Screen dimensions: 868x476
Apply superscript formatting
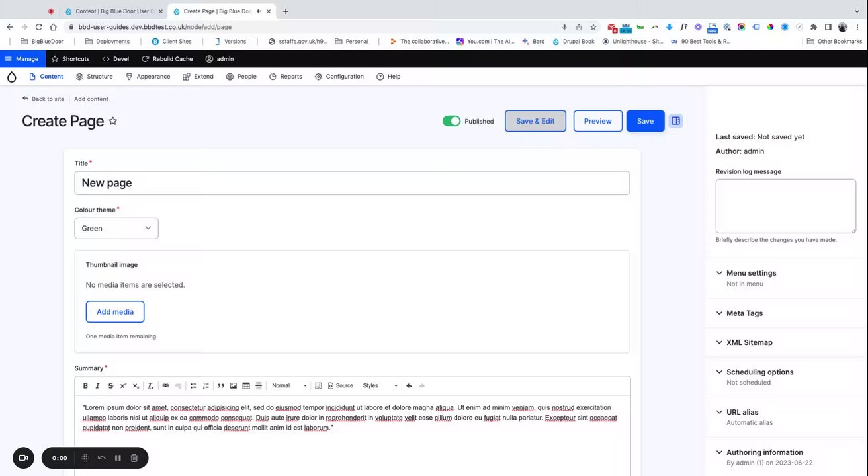(x=123, y=386)
